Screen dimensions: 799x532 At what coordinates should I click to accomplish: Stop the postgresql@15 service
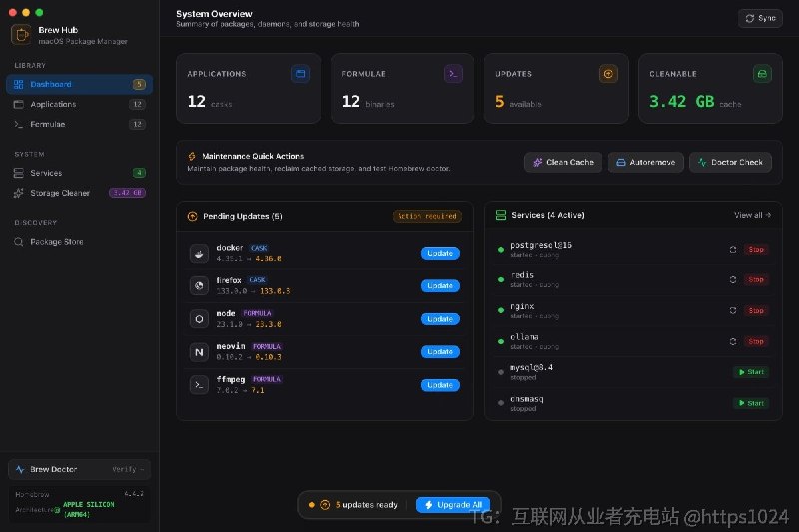[756, 249]
